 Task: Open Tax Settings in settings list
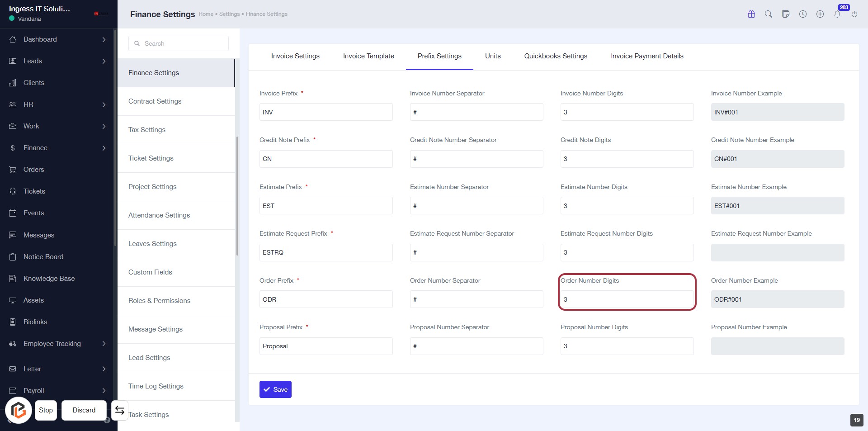147,130
